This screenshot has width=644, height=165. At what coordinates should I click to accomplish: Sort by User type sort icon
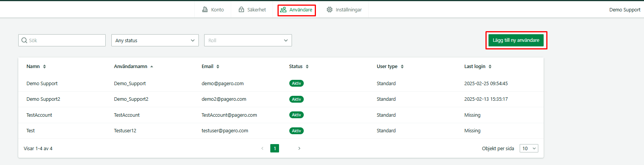point(402,67)
